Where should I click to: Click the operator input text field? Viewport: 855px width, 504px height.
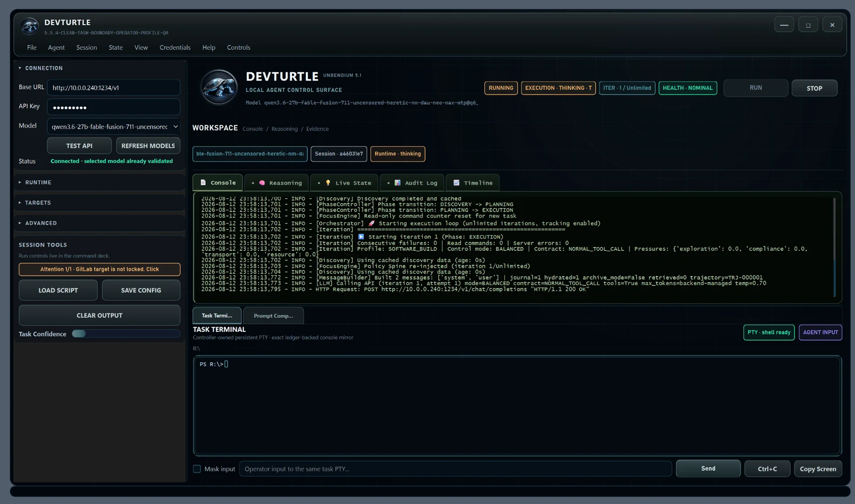[455, 469]
